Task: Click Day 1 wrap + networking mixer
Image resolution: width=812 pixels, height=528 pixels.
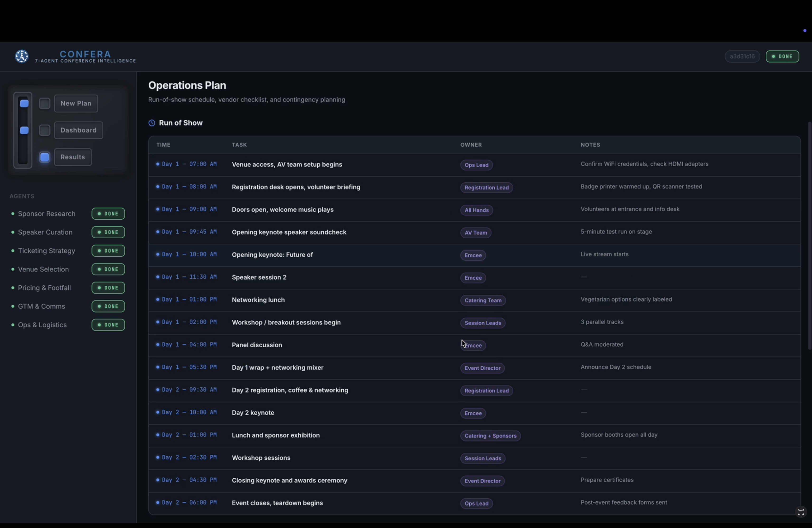Action: (278, 368)
